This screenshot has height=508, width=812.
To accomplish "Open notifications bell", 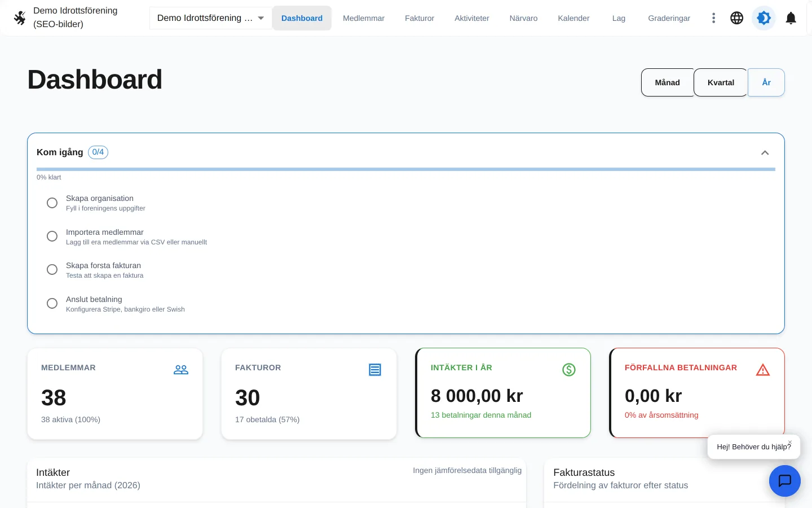I will tap(791, 18).
